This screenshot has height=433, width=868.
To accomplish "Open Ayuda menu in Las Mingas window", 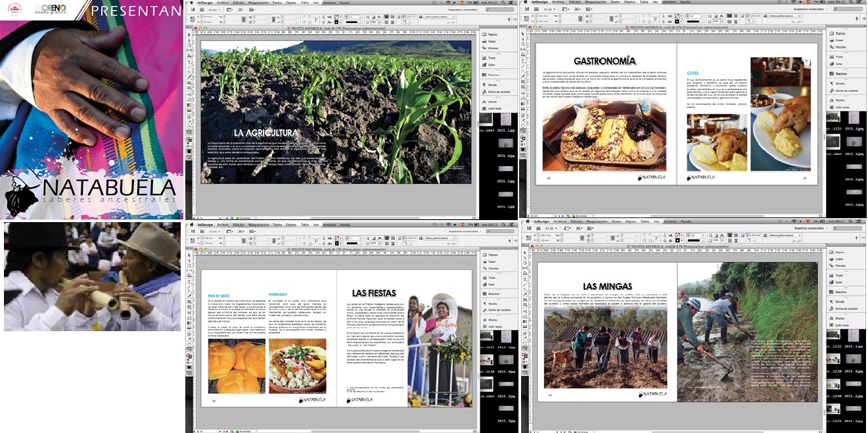I will [685, 221].
